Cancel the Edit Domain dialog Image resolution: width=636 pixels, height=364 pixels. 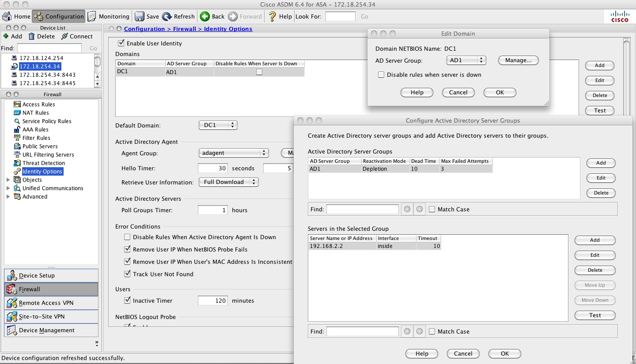pyautogui.click(x=458, y=93)
